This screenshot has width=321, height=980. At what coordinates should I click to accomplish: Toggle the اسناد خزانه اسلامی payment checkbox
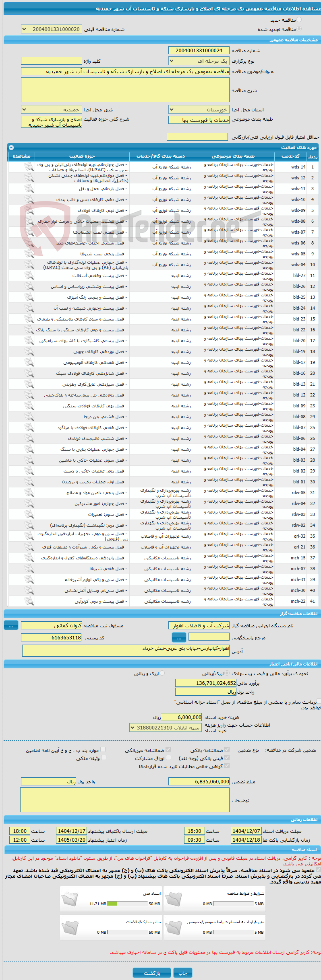pyautogui.click(x=319, y=701)
